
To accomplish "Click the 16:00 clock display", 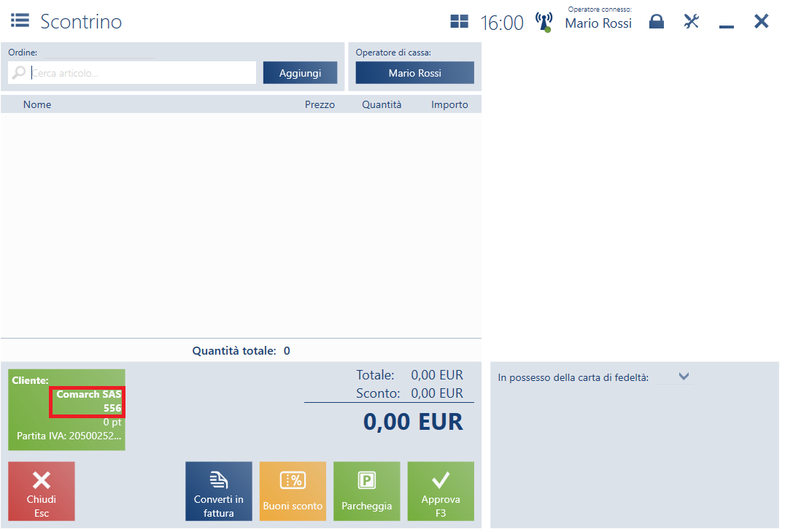I will coord(502,23).
